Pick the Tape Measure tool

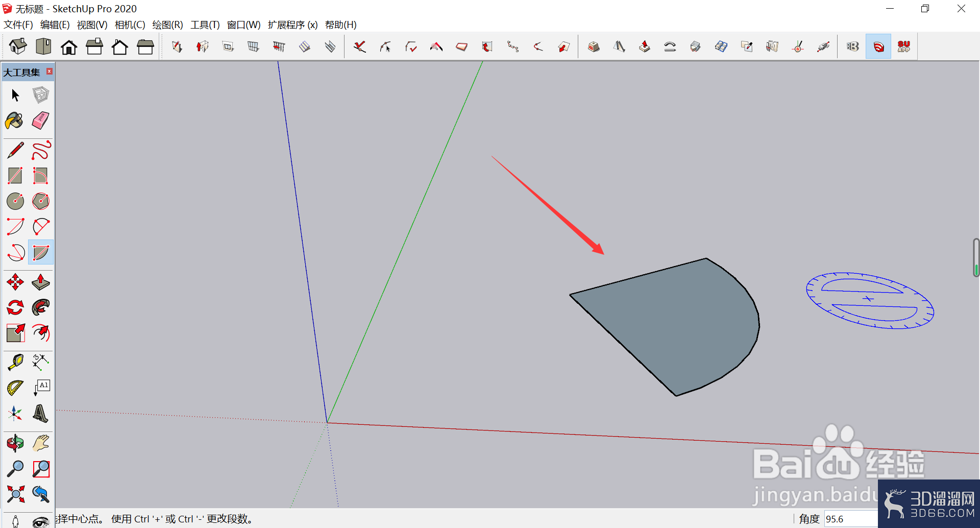(15, 363)
